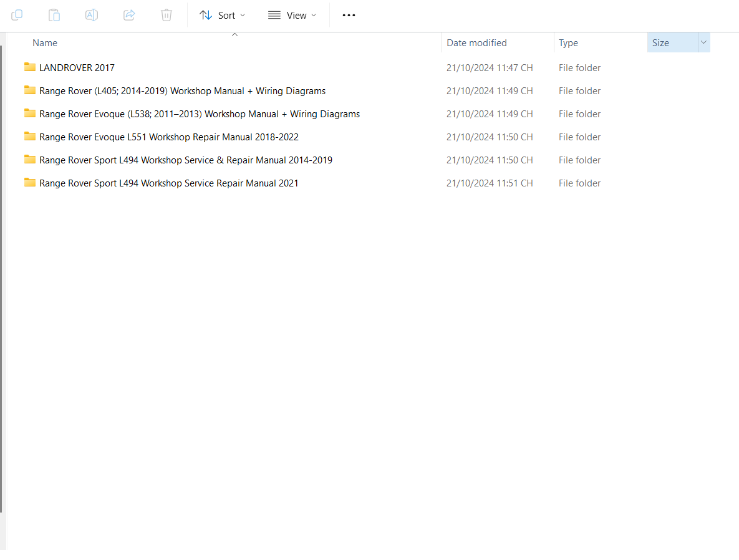Sort by the Size column header
Viewport: 739px width, 560px height.
pos(661,42)
